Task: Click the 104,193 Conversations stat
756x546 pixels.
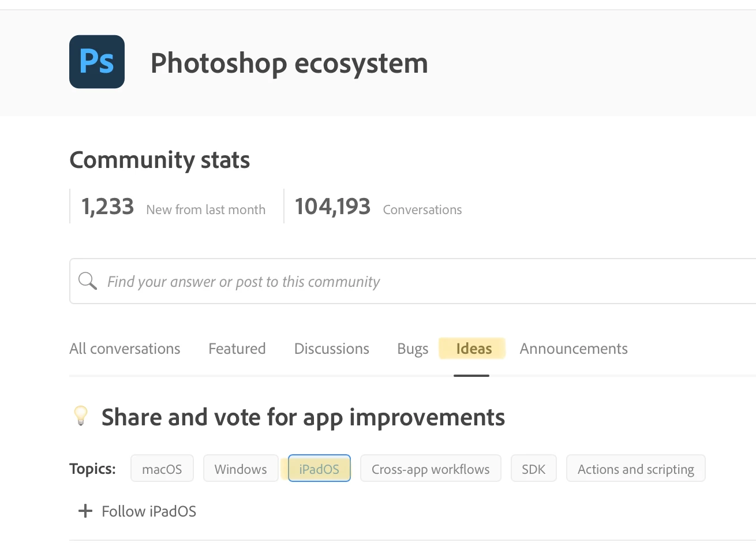Action: pos(378,207)
